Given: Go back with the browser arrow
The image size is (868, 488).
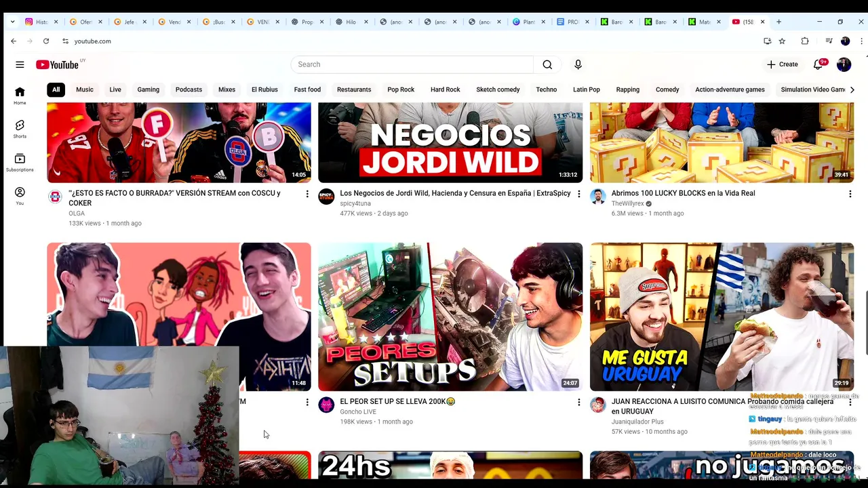Looking at the screenshot, I should [14, 41].
